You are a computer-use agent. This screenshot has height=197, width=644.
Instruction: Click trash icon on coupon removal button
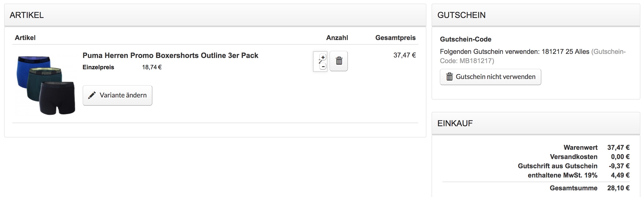[x=449, y=77]
